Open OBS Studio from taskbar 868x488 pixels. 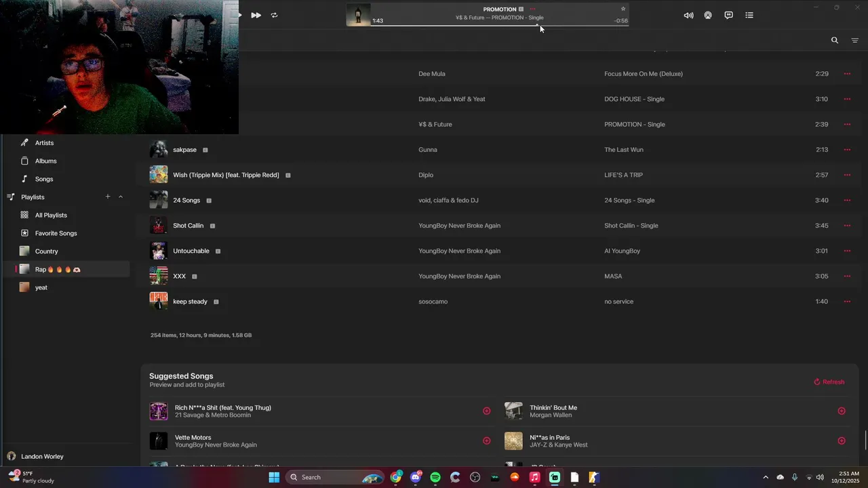pyautogui.click(x=475, y=477)
